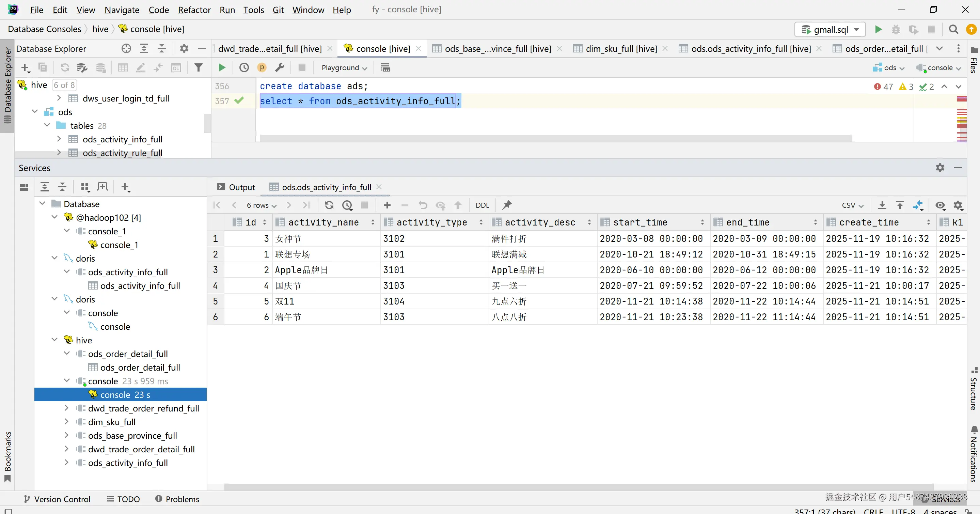The image size is (980, 514).
Task: Export data with the download icon
Action: 882,205
